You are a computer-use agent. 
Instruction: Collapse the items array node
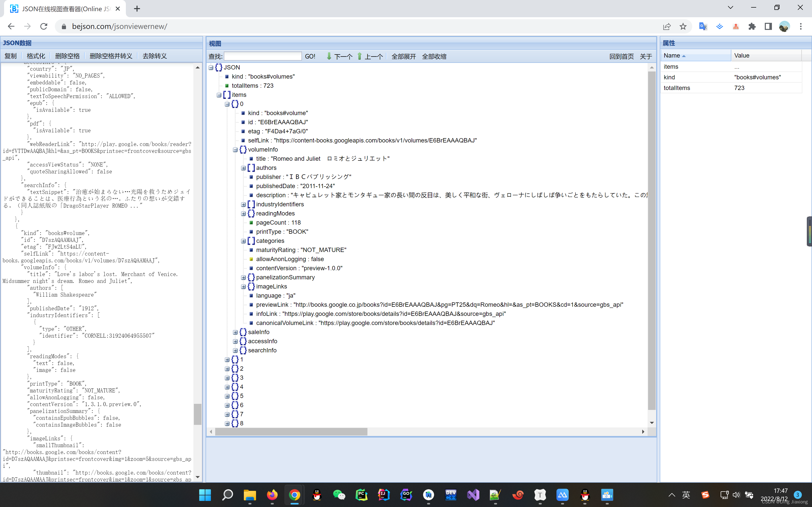[219, 95]
